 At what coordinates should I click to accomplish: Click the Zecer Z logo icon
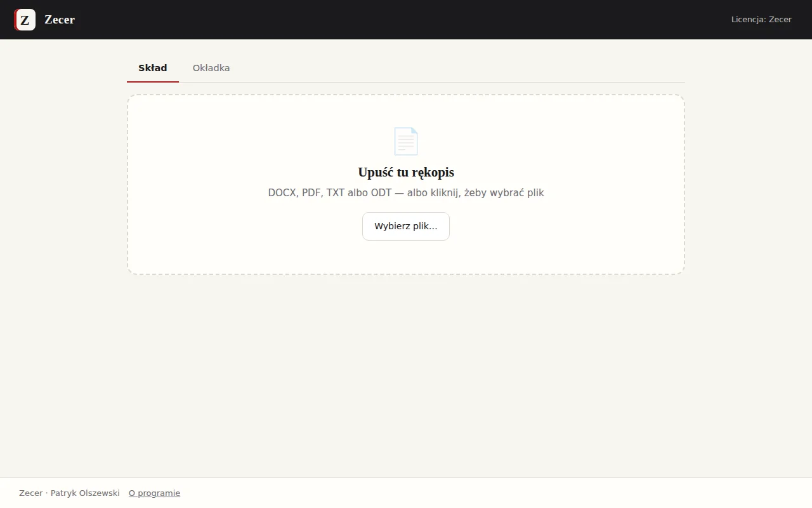25,20
